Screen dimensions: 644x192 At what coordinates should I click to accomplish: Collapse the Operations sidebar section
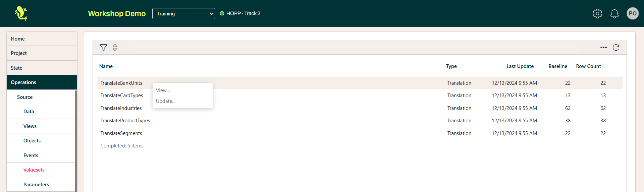point(42,82)
